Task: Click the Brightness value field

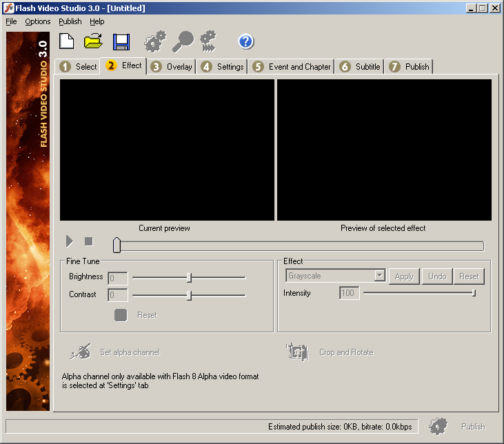Action: pyautogui.click(x=118, y=278)
